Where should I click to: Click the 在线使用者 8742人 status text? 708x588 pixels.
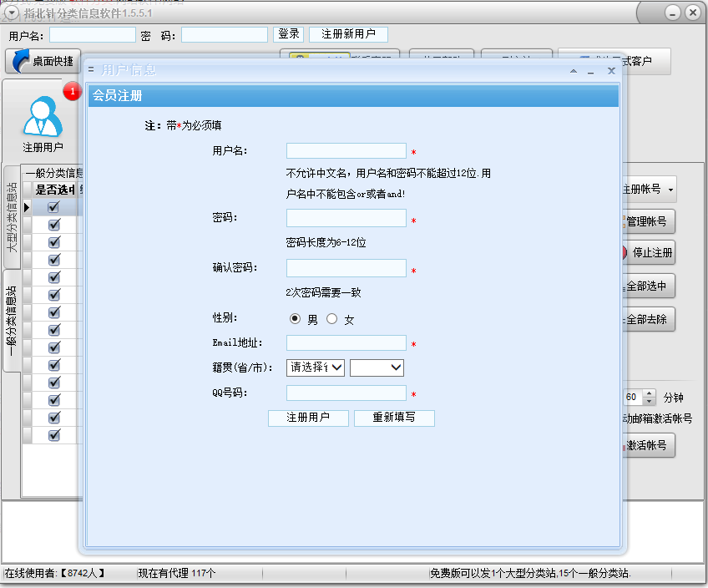pyautogui.click(x=54, y=574)
